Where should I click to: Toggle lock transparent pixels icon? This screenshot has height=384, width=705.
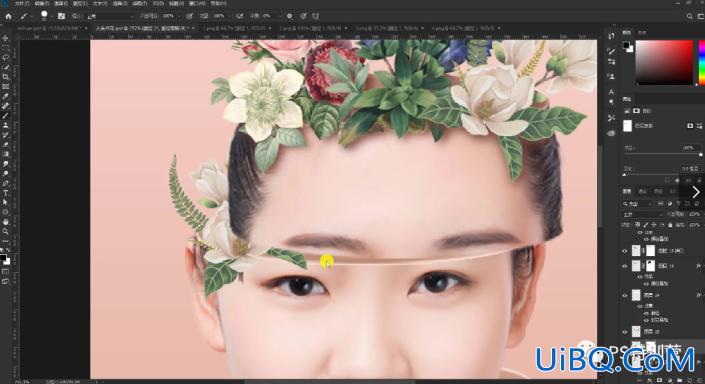(x=638, y=225)
